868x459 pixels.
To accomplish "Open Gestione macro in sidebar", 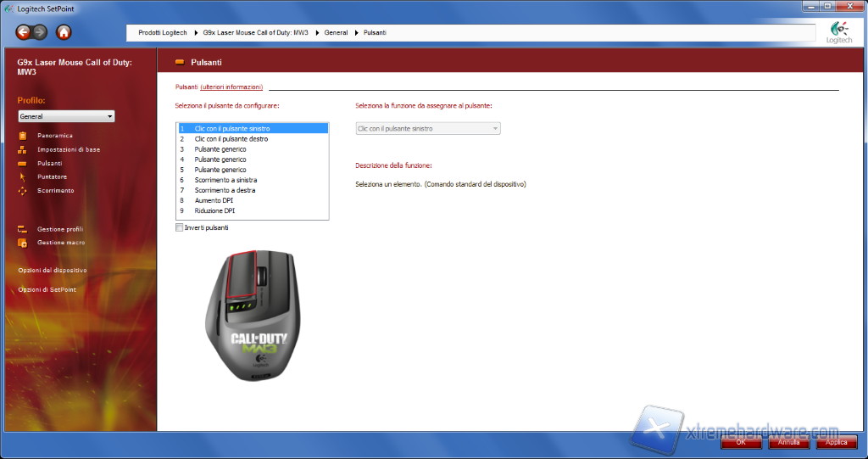I will point(60,243).
